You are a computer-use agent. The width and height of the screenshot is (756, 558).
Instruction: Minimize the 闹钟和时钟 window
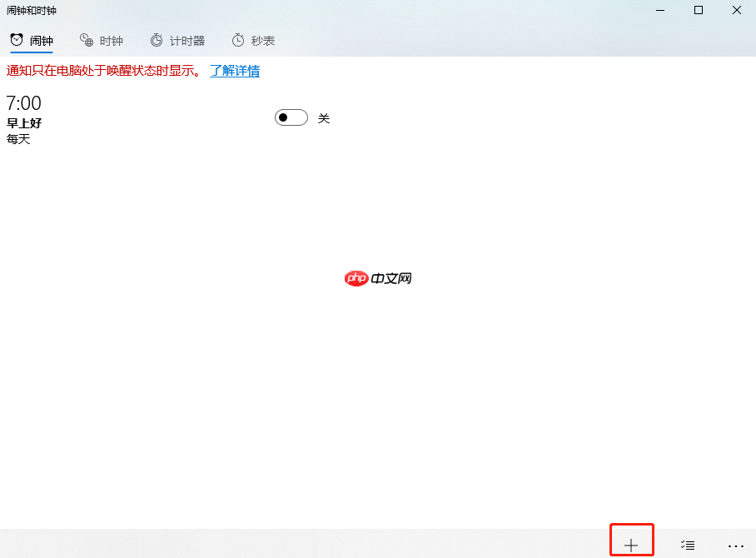point(660,10)
